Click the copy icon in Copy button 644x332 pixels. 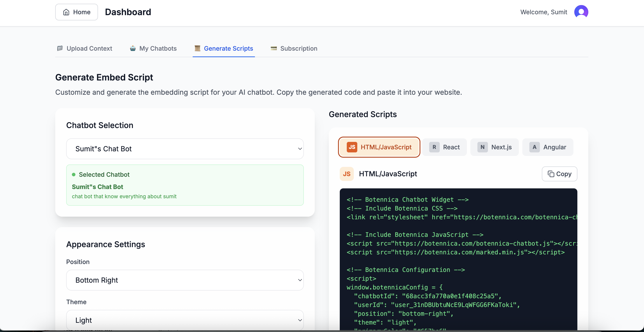551,174
